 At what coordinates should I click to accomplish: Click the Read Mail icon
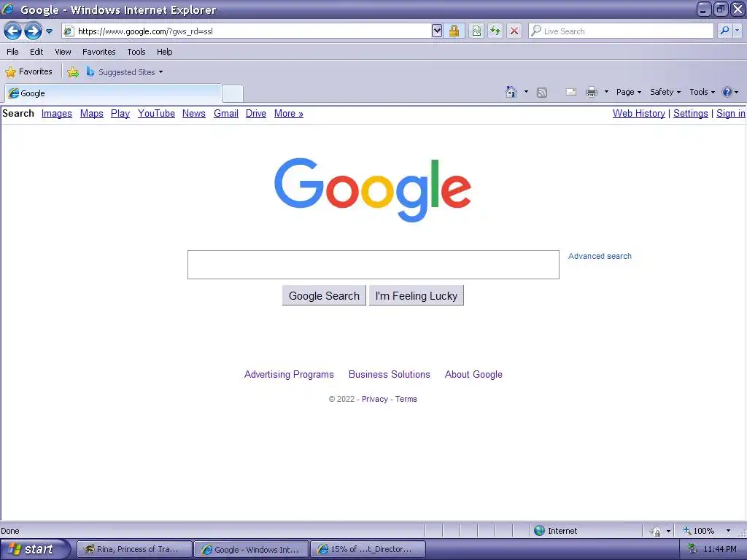point(570,92)
